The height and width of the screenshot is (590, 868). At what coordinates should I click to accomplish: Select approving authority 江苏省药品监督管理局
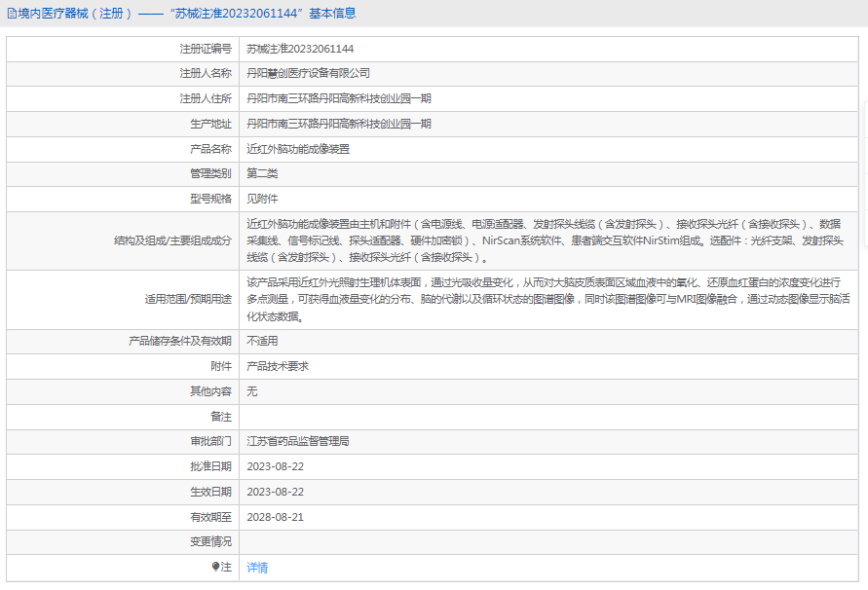tap(298, 441)
